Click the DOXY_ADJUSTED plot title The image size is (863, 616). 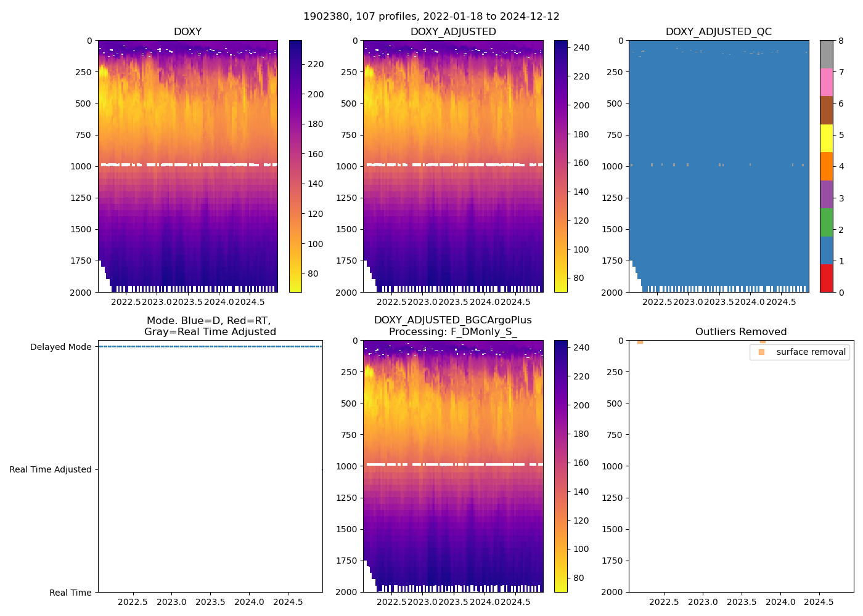(x=453, y=32)
